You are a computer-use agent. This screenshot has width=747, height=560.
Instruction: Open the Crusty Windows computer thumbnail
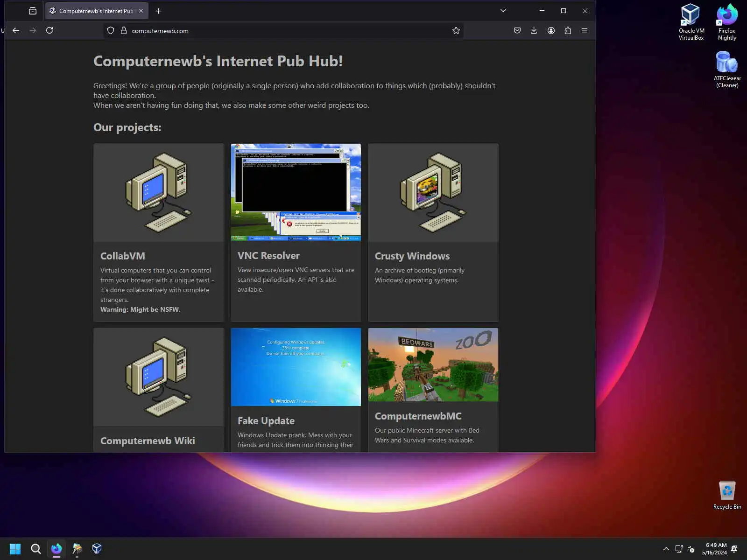[x=433, y=193]
